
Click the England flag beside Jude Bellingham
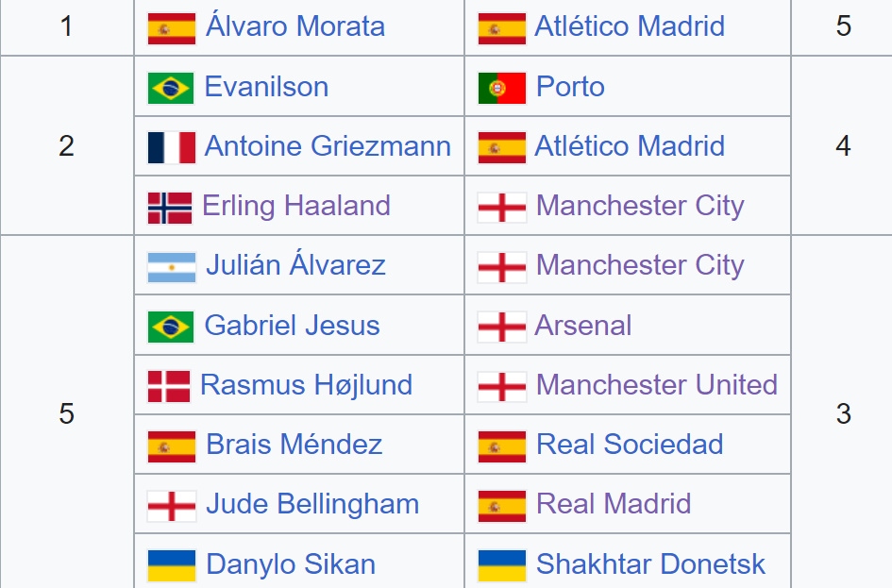171,505
